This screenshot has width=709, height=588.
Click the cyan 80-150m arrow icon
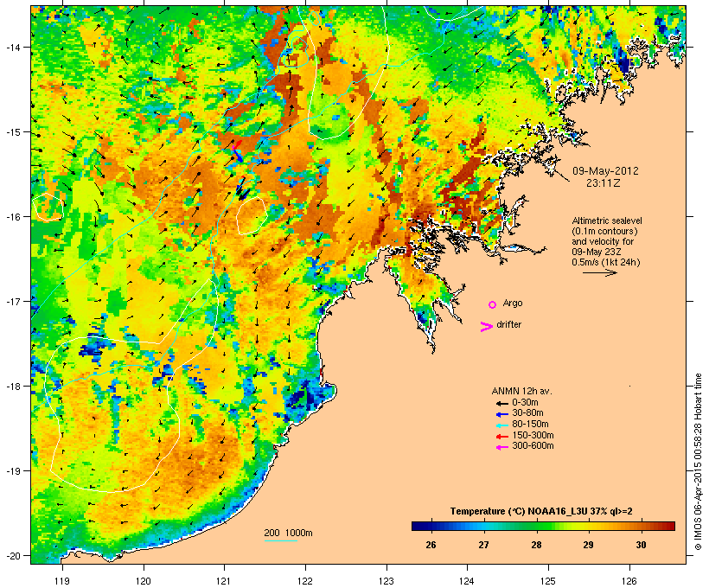[x=501, y=425]
